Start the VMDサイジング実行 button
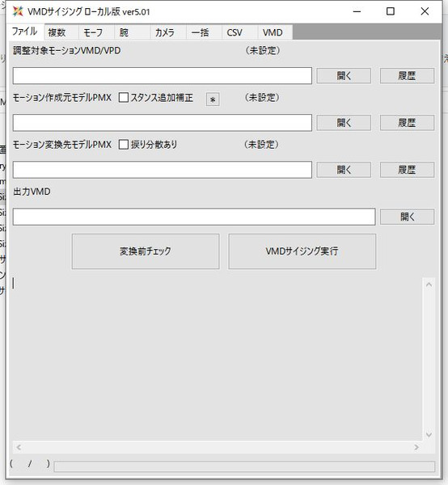 pos(302,251)
